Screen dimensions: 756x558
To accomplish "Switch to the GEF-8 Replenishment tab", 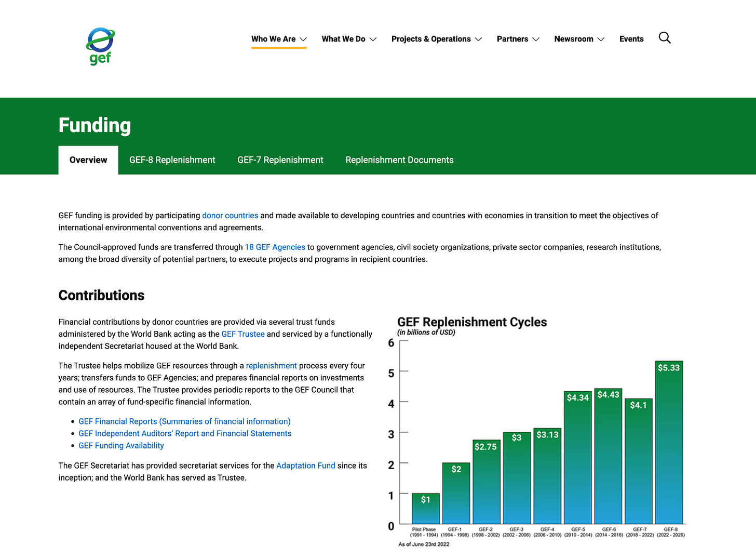I will [172, 160].
